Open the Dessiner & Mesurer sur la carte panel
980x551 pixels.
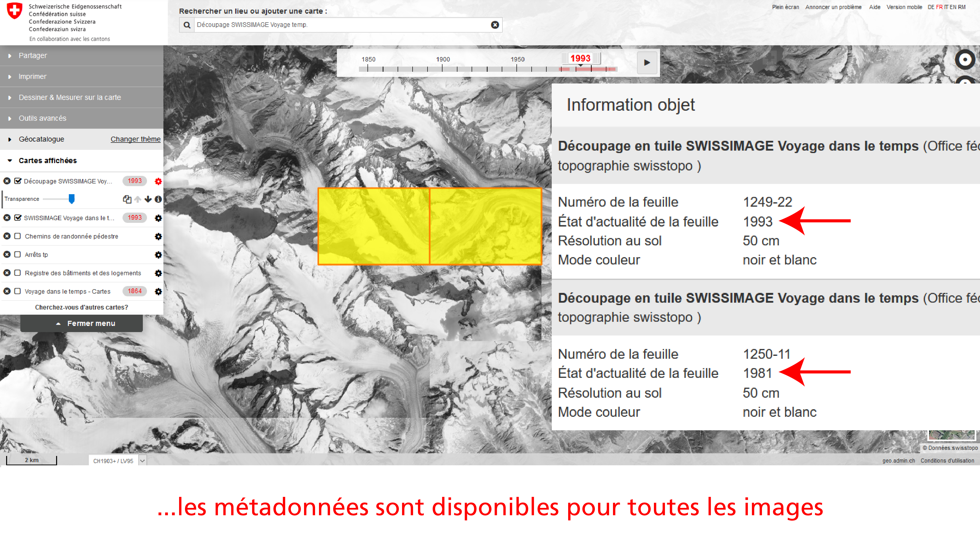(x=70, y=97)
